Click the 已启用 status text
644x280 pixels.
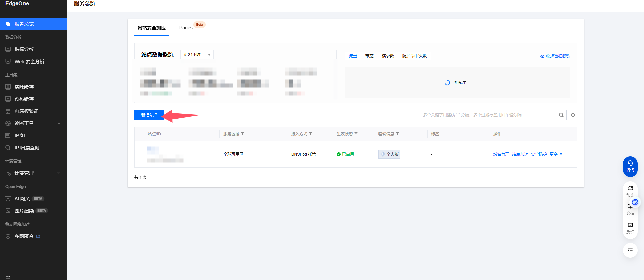tap(348, 154)
